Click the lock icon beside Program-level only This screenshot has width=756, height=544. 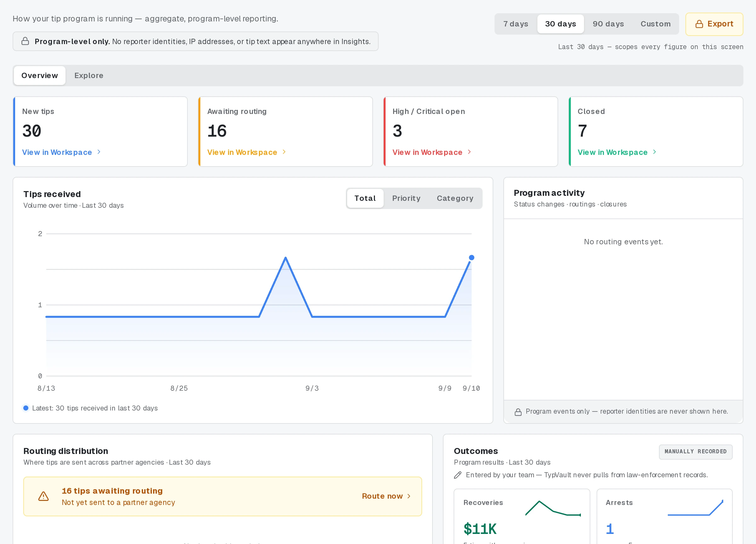click(x=25, y=41)
